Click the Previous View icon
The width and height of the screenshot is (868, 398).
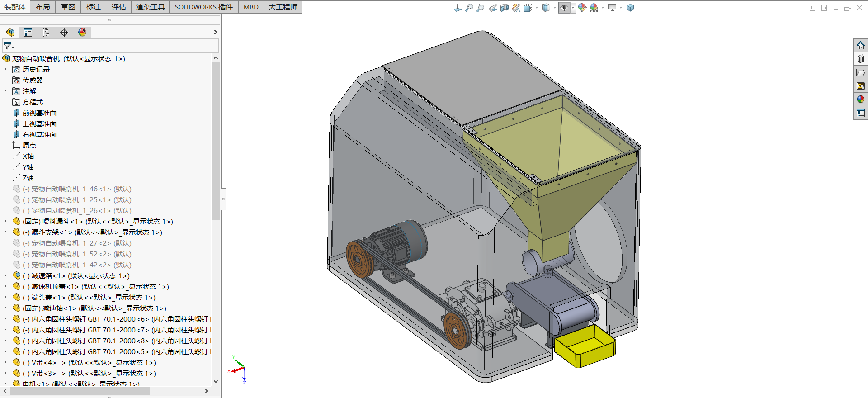click(493, 8)
